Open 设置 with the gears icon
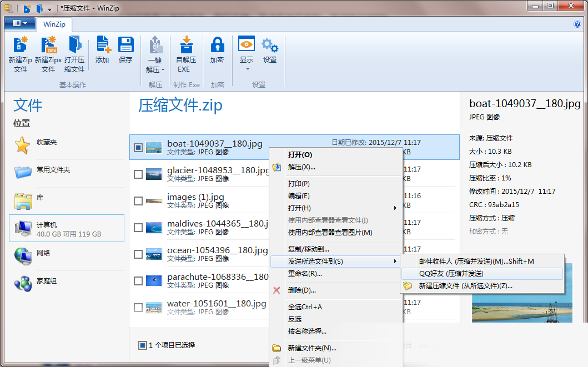This screenshot has height=367, width=588. [x=270, y=46]
